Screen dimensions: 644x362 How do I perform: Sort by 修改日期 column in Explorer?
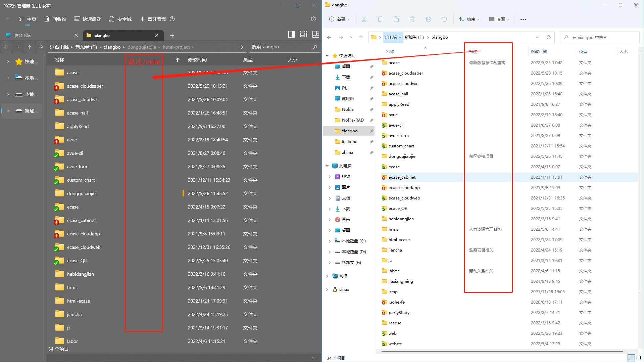[x=539, y=51]
